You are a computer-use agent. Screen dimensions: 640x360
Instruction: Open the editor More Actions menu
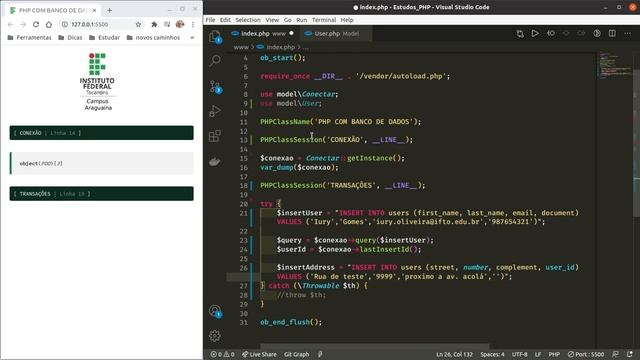(x=627, y=33)
